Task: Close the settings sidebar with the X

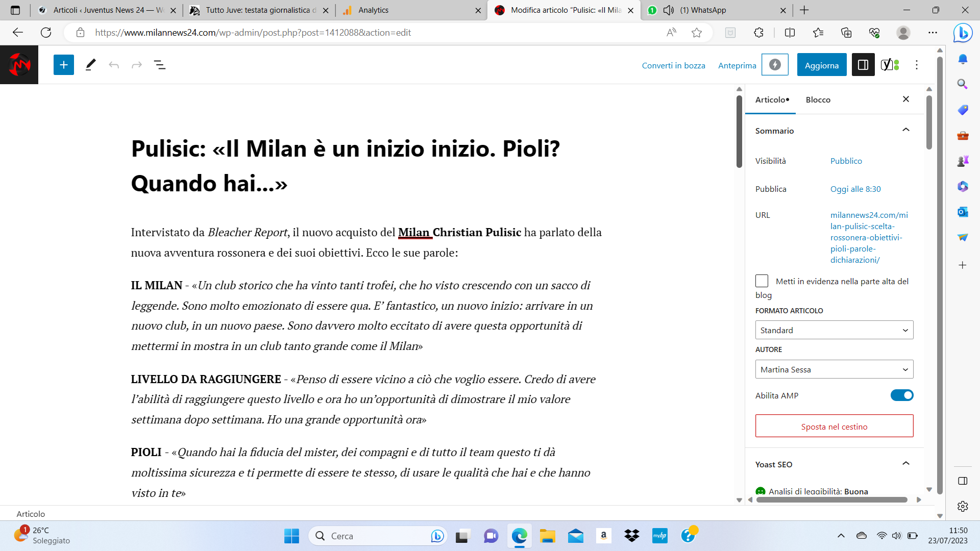Action: pyautogui.click(x=906, y=99)
